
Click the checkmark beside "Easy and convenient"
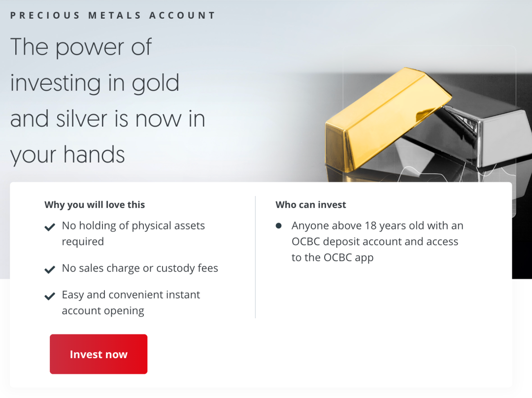click(x=49, y=296)
